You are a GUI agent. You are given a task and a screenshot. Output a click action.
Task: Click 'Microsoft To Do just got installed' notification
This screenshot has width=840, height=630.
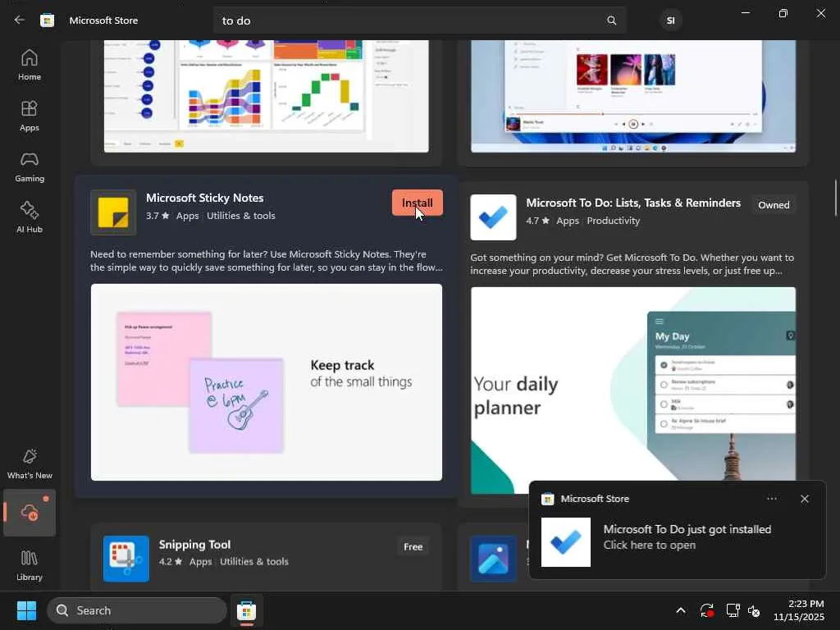687,529
